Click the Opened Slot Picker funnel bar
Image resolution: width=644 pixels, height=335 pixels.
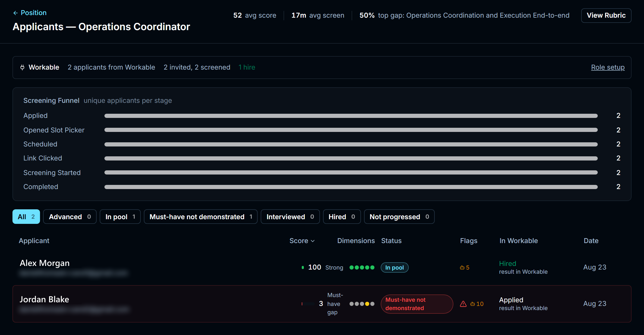point(351,130)
